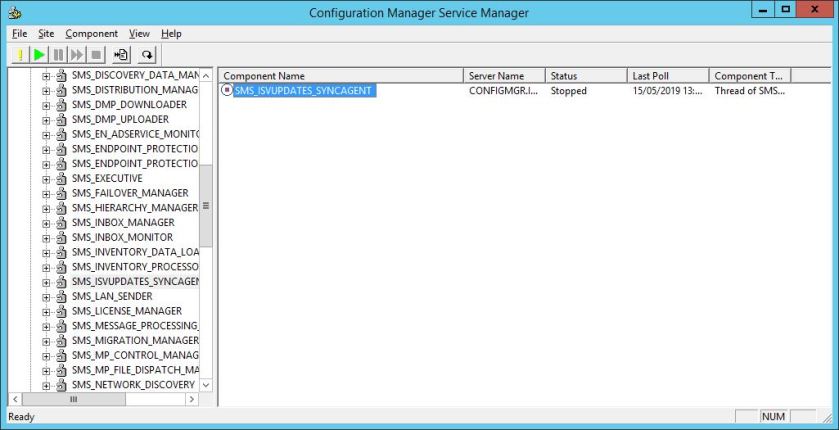Select the SMS_LAN_SENDER tree item
The image size is (839, 430).
[x=112, y=296]
